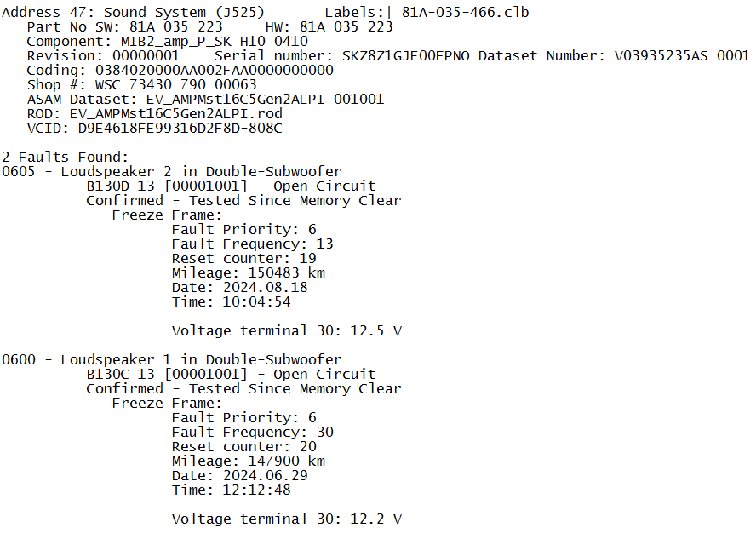Select the B130C Open Circuit code
This screenshot has width=756, height=533.
pyautogui.click(x=231, y=374)
